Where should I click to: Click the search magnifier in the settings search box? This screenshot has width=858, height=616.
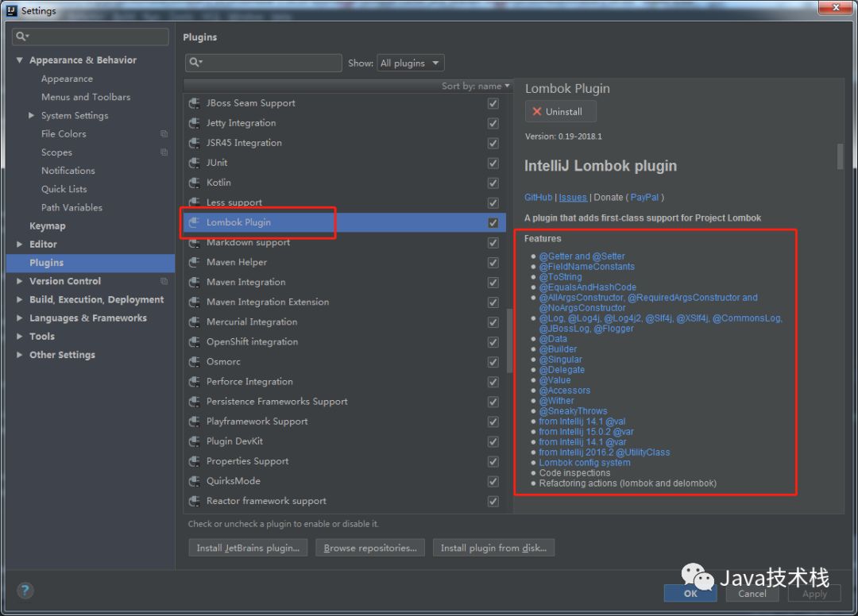click(x=22, y=37)
